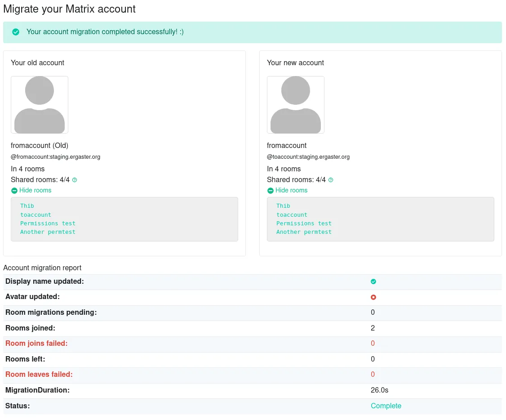The width and height of the screenshot is (506, 420).
Task: Click the old account avatar placeholder
Action: [x=39, y=104]
